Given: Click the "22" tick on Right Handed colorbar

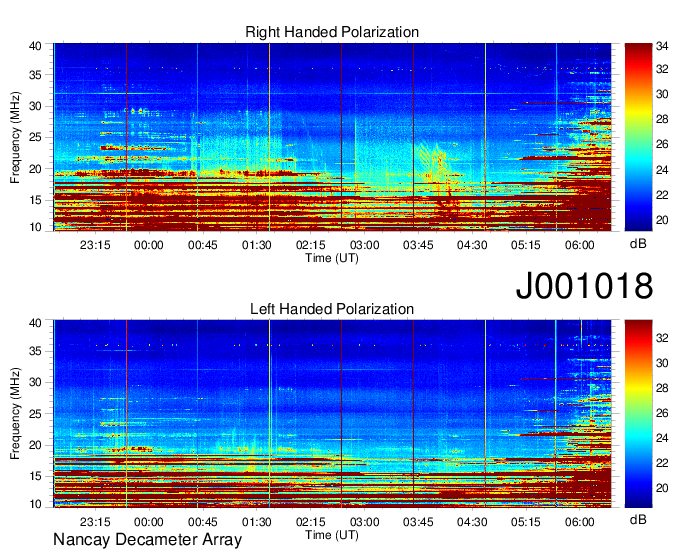Looking at the screenshot, I should pyautogui.click(x=662, y=195).
